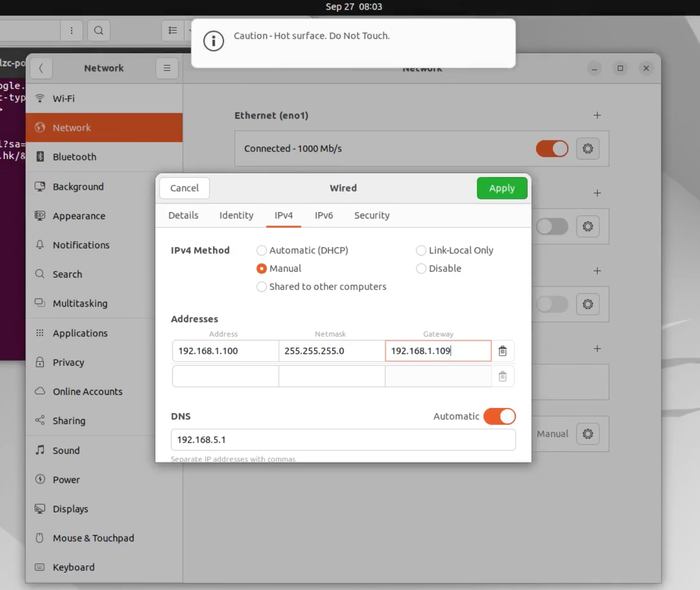700x590 pixels.
Task: Switch to Details tab
Action: 183,215
